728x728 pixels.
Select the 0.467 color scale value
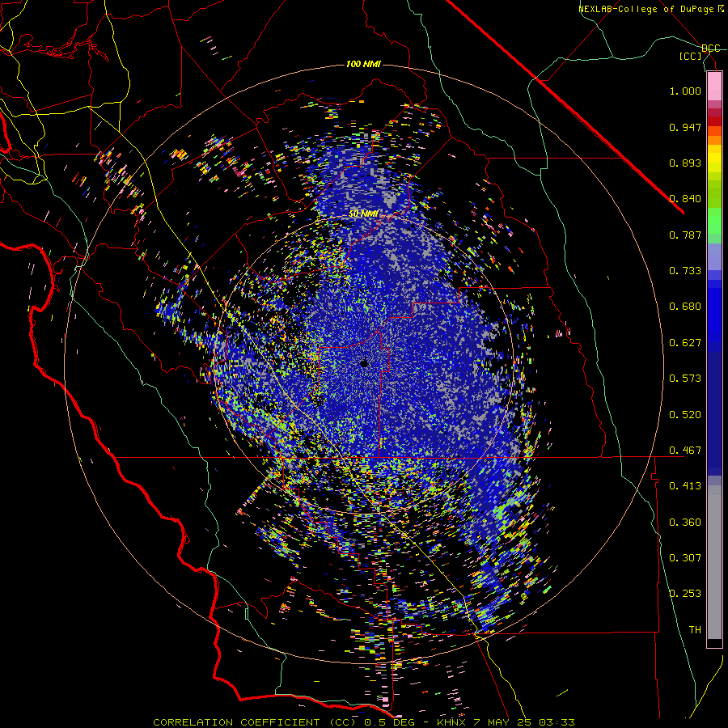(685, 451)
